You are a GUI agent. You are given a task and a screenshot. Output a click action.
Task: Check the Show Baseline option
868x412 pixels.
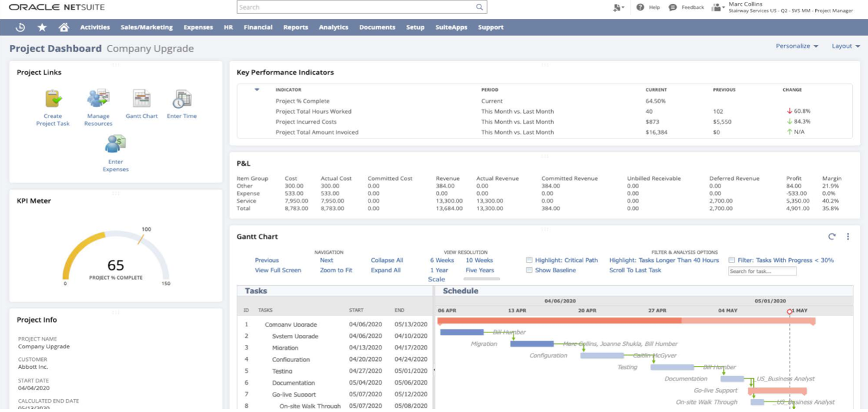(x=528, y=270)
